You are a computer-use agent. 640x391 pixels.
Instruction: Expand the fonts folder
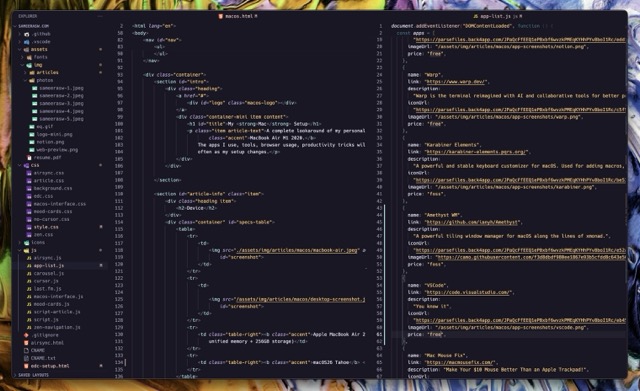pyautogui.click(x=22, y=57)
